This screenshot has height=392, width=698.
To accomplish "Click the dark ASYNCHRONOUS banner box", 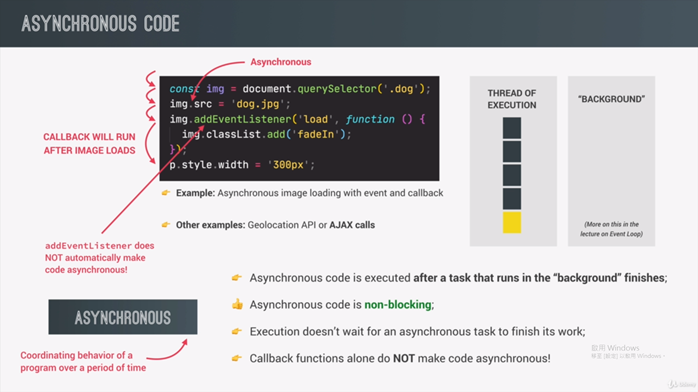I will pos(123,317).
